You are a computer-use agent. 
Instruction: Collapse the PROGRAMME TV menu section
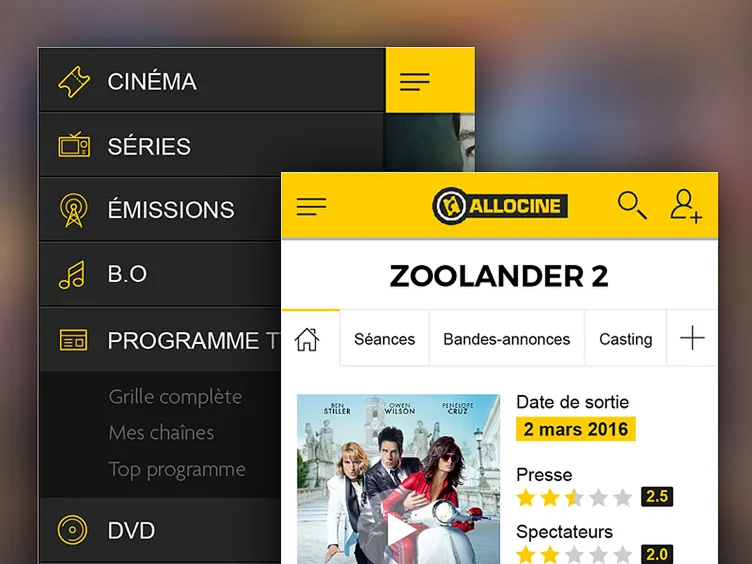coord(161,340)
